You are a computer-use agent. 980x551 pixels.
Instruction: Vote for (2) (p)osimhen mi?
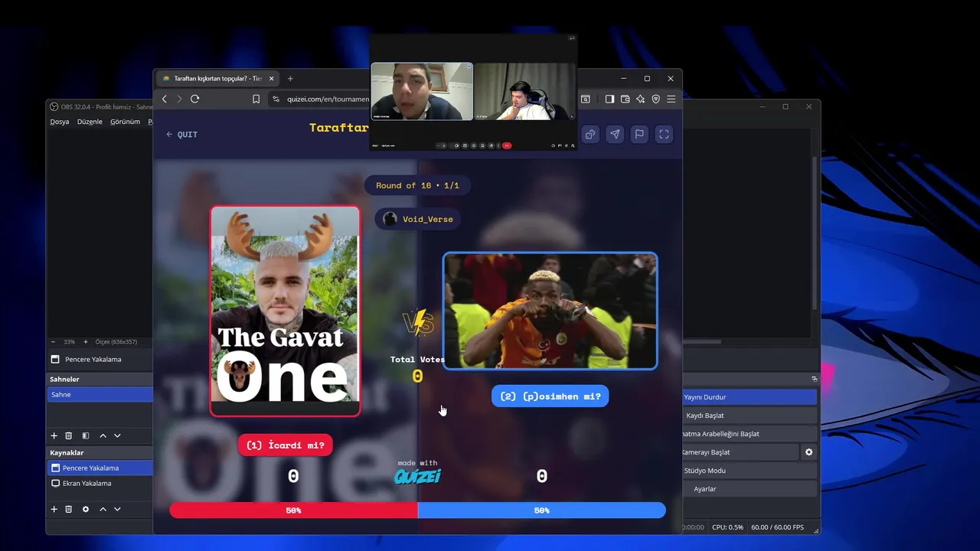(550, 396)
